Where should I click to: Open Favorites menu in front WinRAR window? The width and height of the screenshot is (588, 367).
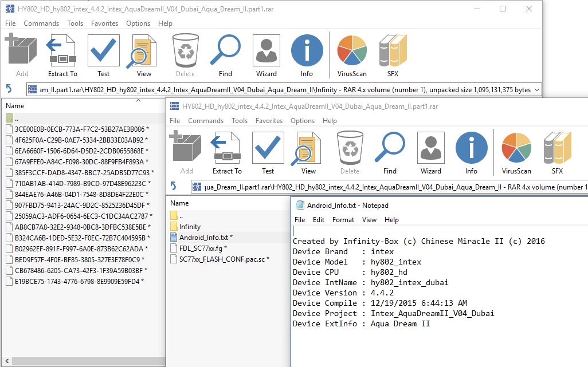coord(269,121)
